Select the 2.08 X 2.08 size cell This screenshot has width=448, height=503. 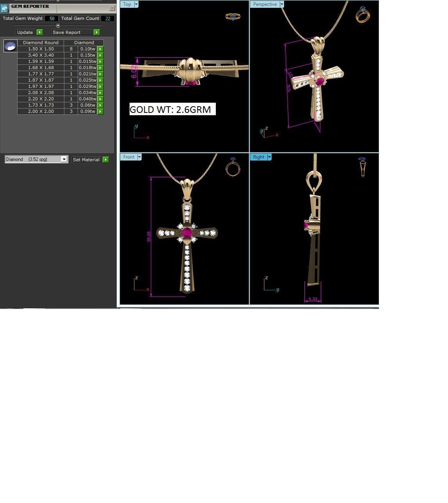[41, 93]
